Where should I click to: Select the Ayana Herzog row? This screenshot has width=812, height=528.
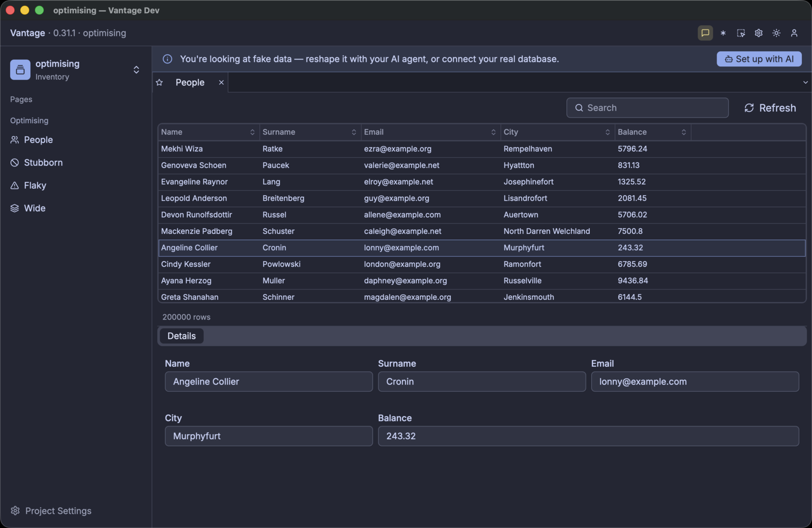click(x=482, y=280)
